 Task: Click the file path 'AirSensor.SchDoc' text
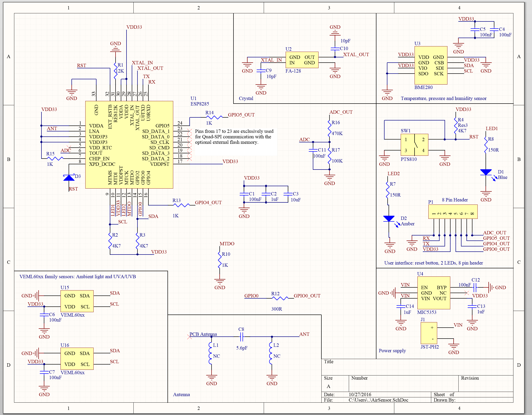pyautogui.click(x=378, y=400)
